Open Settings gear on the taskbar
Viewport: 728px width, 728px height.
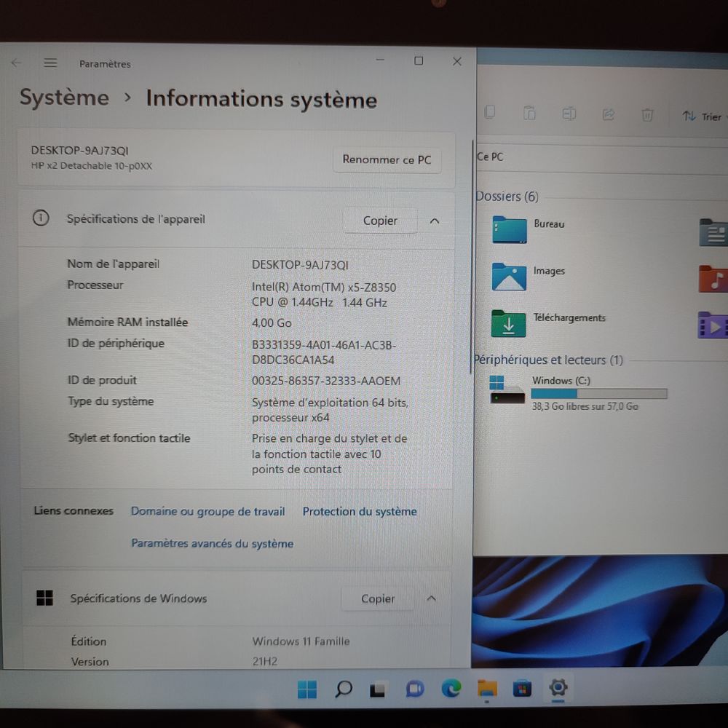(558, 687)
